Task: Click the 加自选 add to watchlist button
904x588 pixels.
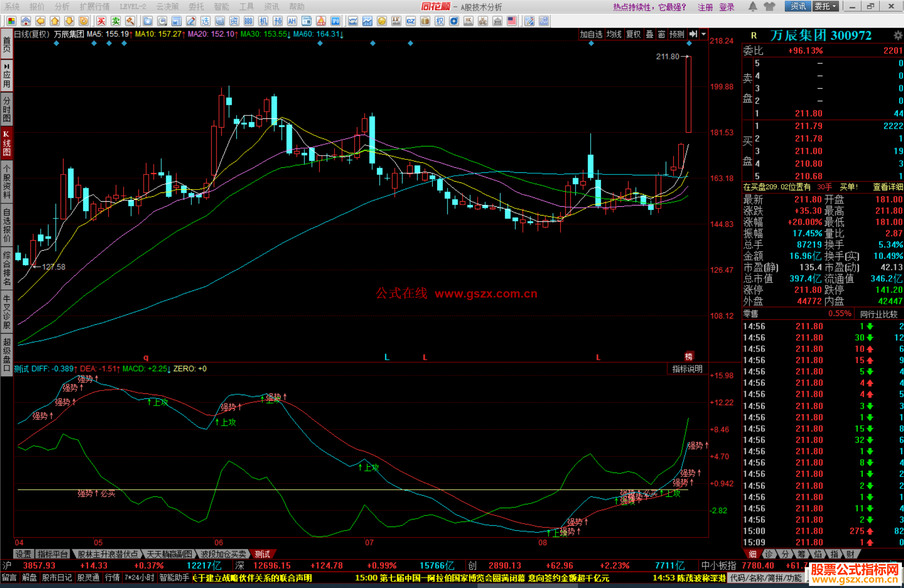Action: tap(591, 34)
